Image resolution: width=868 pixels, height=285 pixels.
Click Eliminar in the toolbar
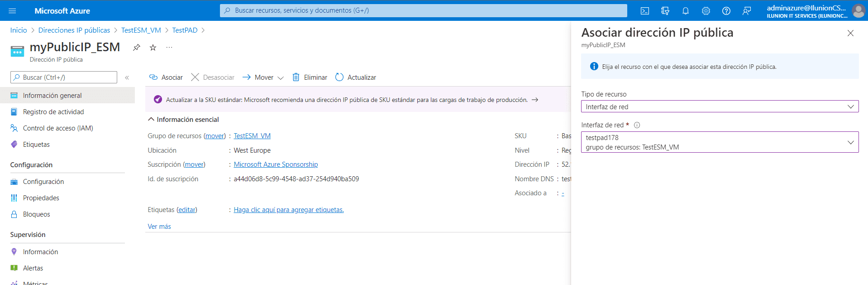(x=310, y=77)
